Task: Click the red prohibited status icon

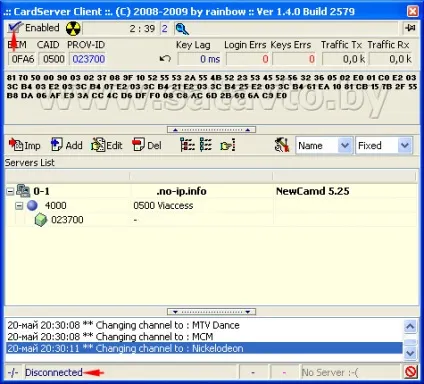Action: (x=411, y=371)
